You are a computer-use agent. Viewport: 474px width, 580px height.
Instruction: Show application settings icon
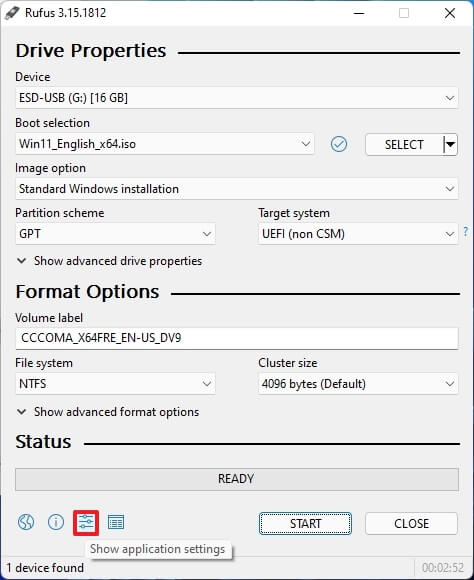click(86, 522)
